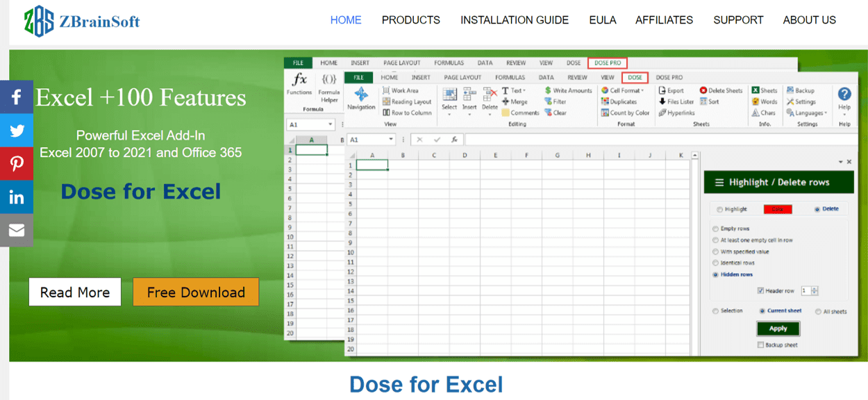The image size is (868, 400).
Task: Click the Free Download button
Action: click(x=196, y=292)
